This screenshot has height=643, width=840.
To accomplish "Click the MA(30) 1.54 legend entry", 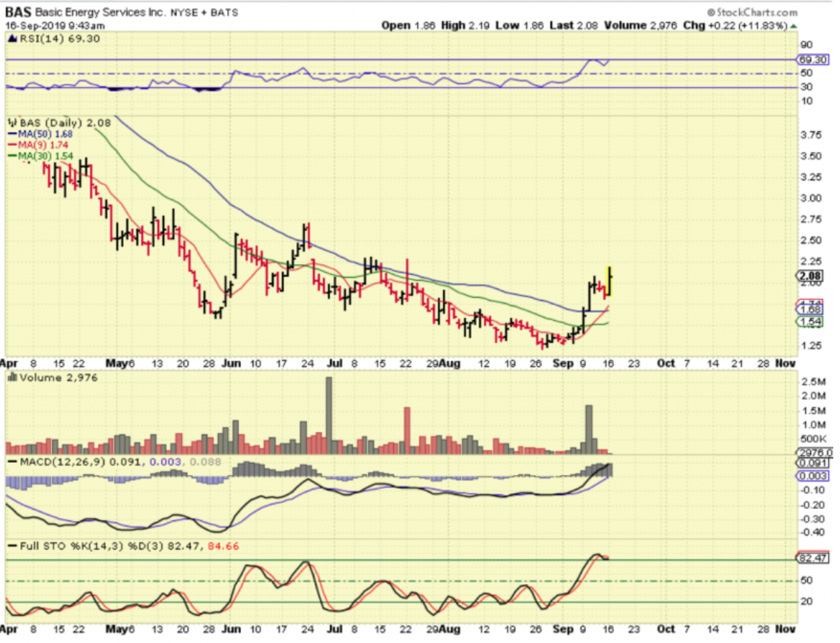I will (46, 156).
